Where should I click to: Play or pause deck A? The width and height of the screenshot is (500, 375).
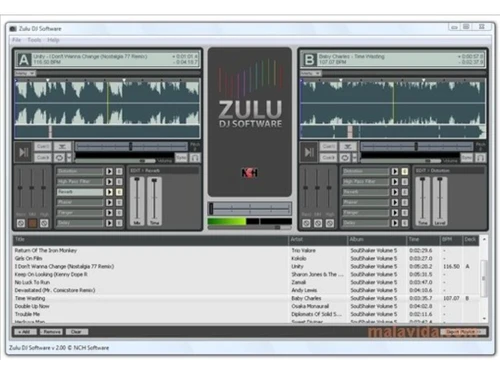[x=23, y=152]
